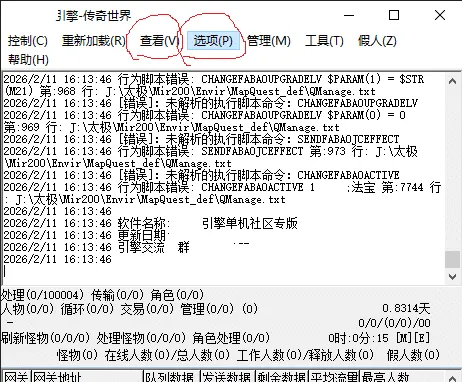This screenshot has width=462, height=382.
Task: Click the CHANGEFABAOACTIVE unparsed command error line
Action: point(201,175)
